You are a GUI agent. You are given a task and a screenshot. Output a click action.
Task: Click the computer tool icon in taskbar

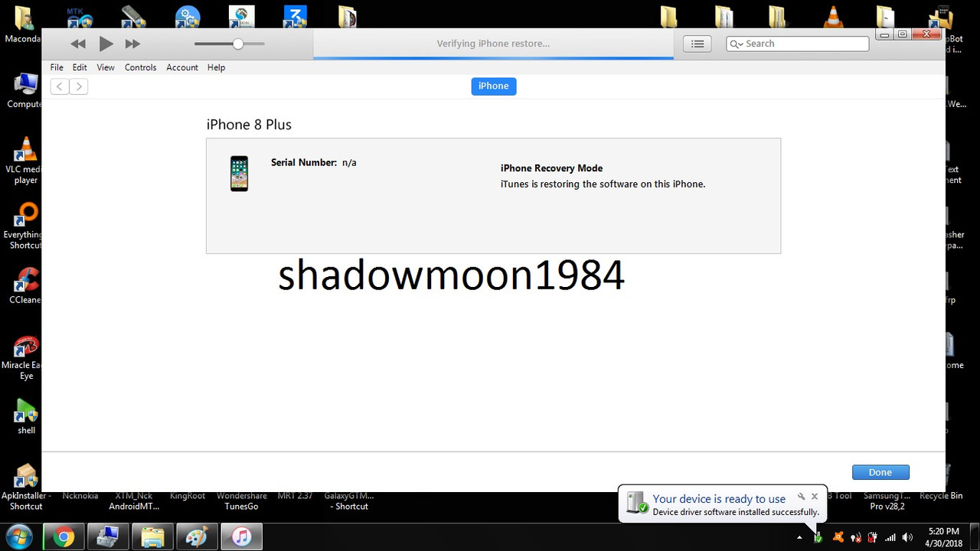coord(108,537)
